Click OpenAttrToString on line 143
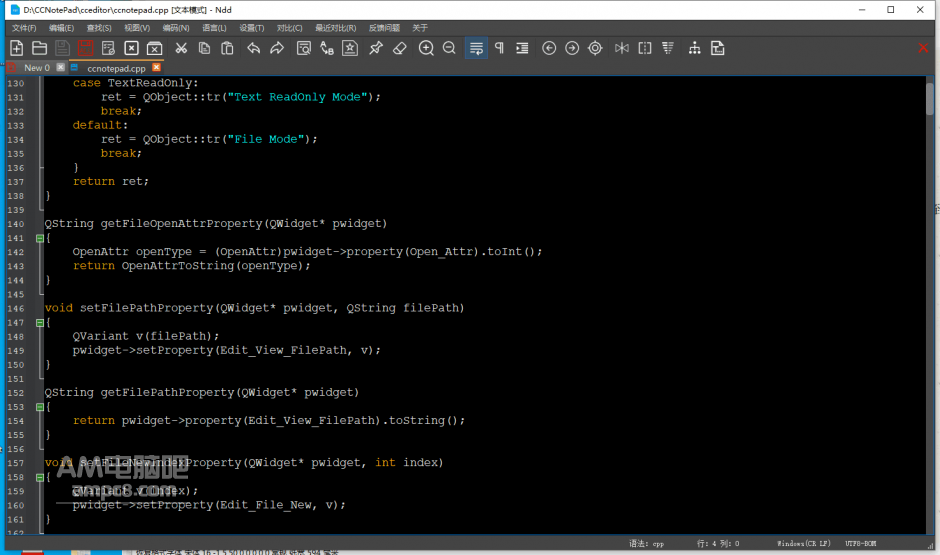 [x=177, y=266]
